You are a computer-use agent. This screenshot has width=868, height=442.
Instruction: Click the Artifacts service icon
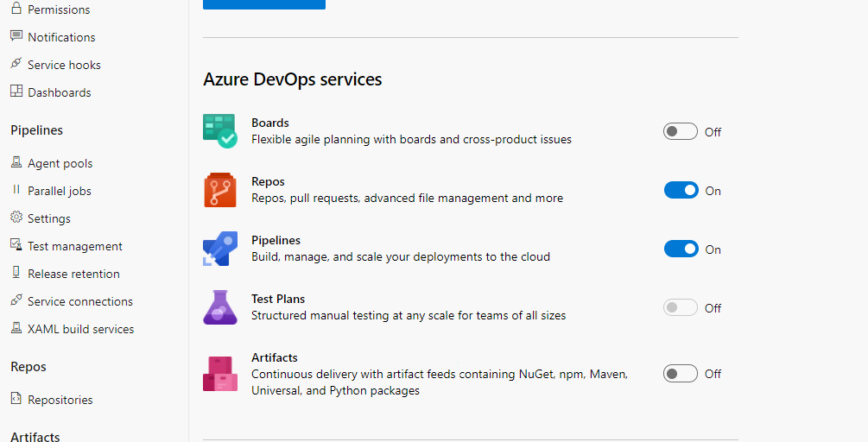pyautogui.click(x=219, y=373)
